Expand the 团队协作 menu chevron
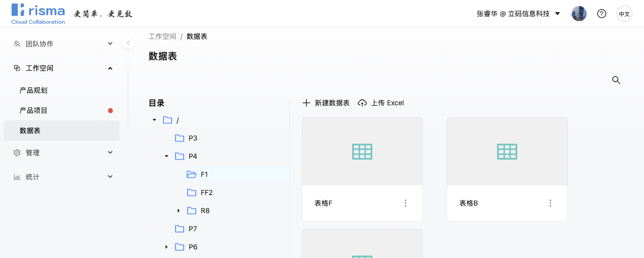Viewport: 644px width, 258px height. (110, 44)
